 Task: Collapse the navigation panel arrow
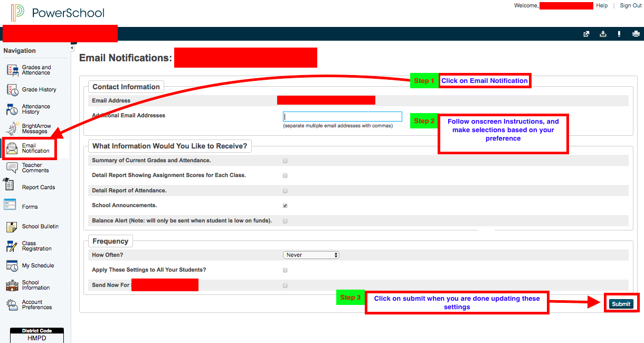(x=72, y=48)
